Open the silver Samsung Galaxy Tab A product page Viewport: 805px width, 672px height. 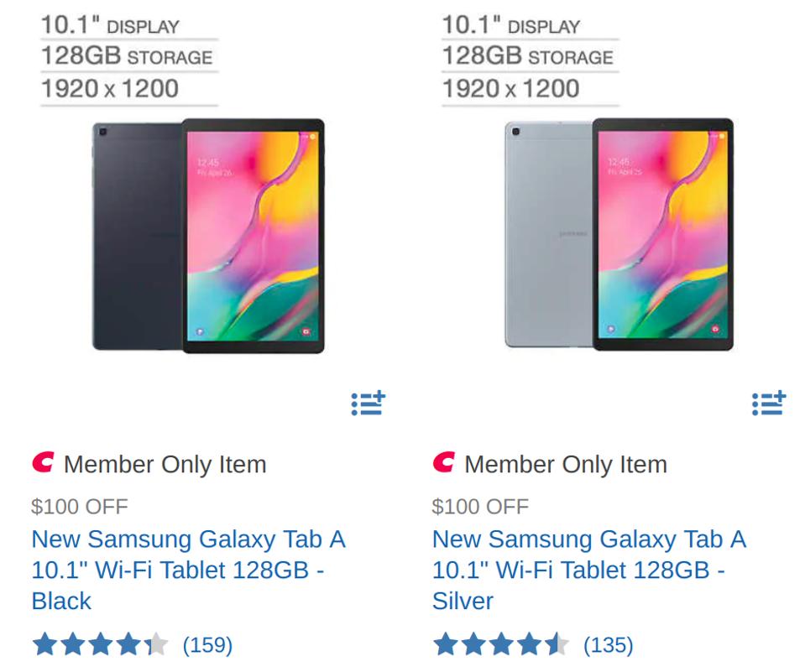click(588, 570)
